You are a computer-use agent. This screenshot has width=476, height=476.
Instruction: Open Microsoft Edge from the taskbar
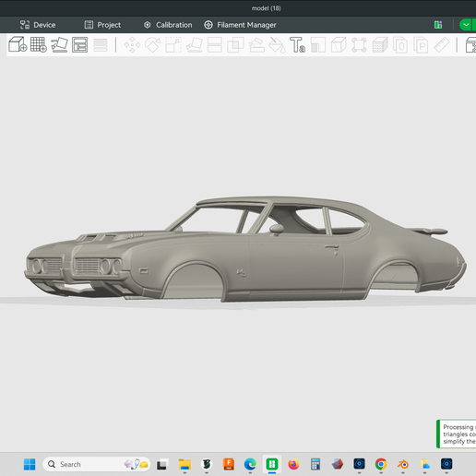coord(250,464)
